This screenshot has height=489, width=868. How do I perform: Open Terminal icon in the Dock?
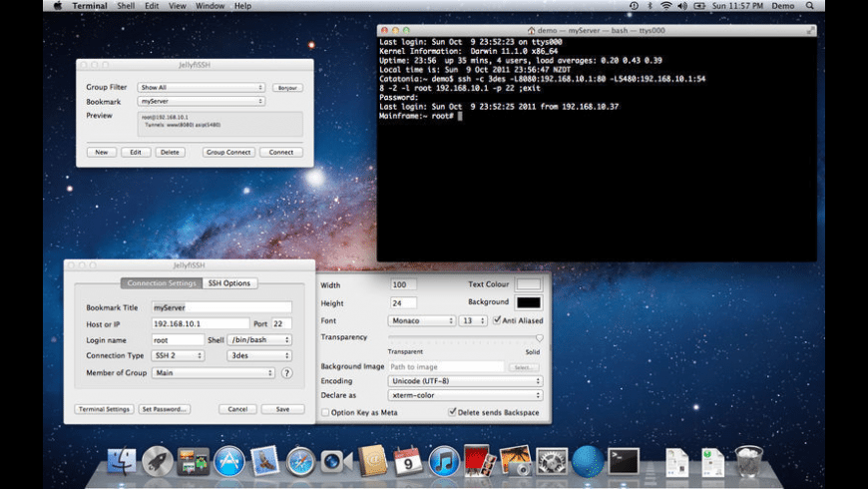(624, 461)
